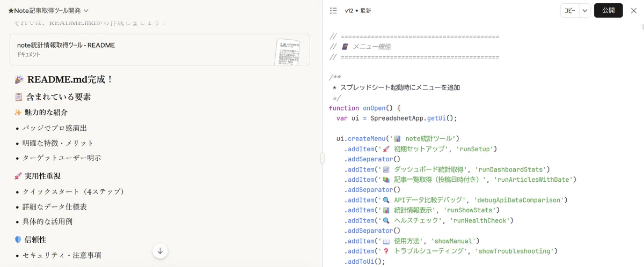Click the セキュリティ・注意事項 bullet
Viewport: 644px width, 267px height.
(x=62, y=255)
